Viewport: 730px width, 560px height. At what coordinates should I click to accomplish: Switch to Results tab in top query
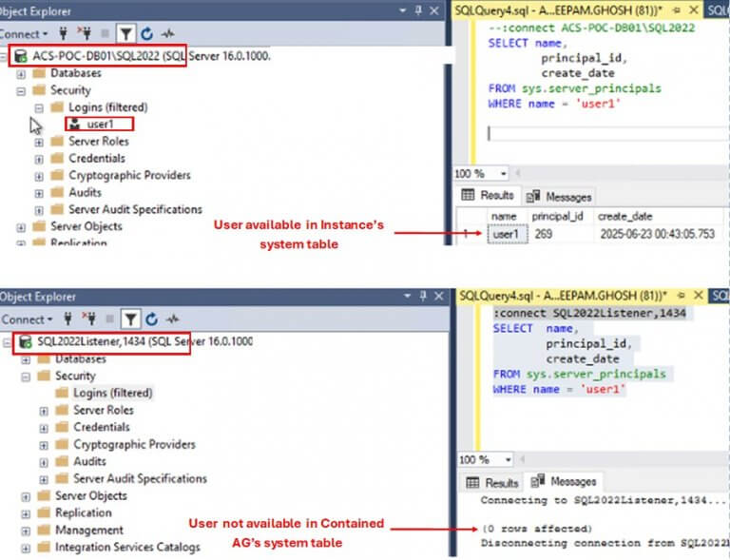point(488,196)
